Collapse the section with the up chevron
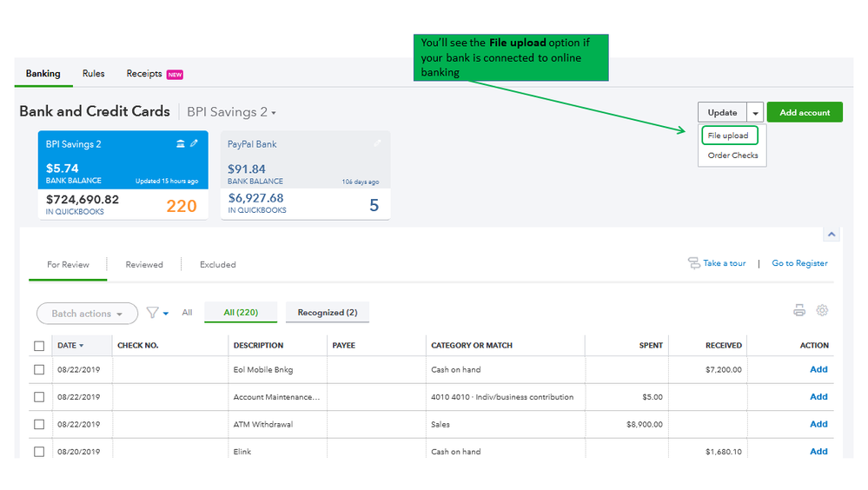 click(x=832, y=235)
